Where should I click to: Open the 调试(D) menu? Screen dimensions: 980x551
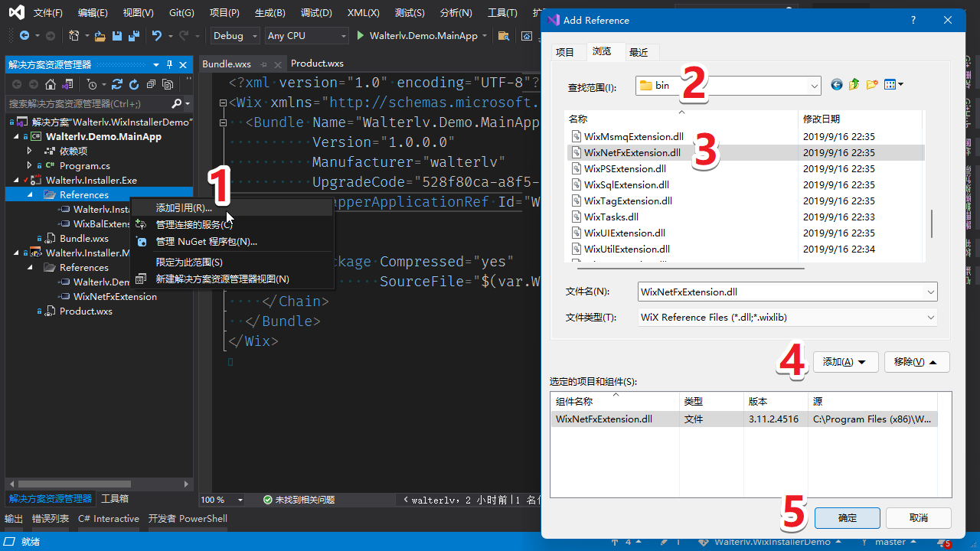[316, 13]
